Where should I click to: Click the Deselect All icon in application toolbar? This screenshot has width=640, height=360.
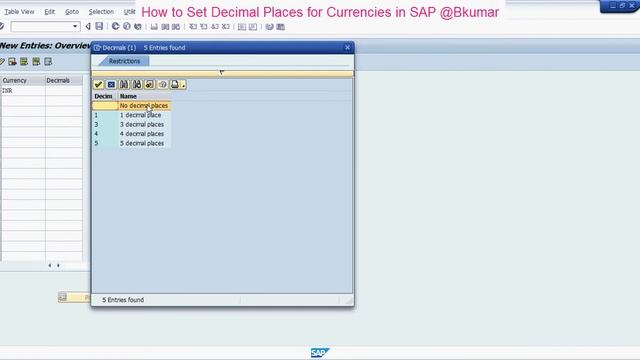click(48, 62)
